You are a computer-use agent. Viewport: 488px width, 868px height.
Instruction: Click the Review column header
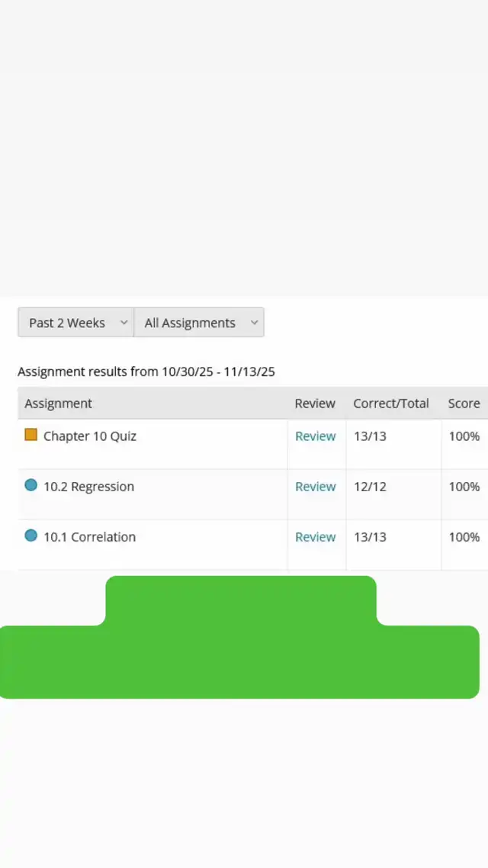[315, 403]
